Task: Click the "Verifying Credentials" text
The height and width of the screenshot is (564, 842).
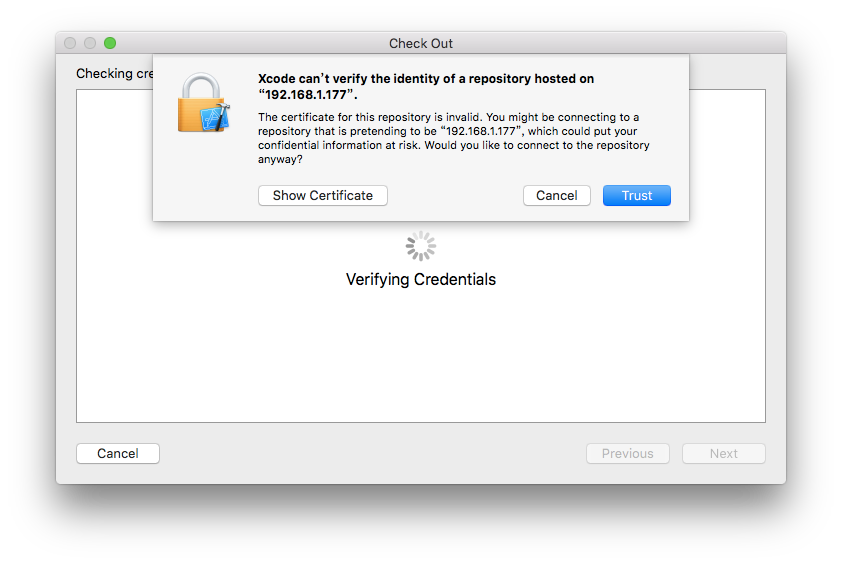Action: [420, 279]
